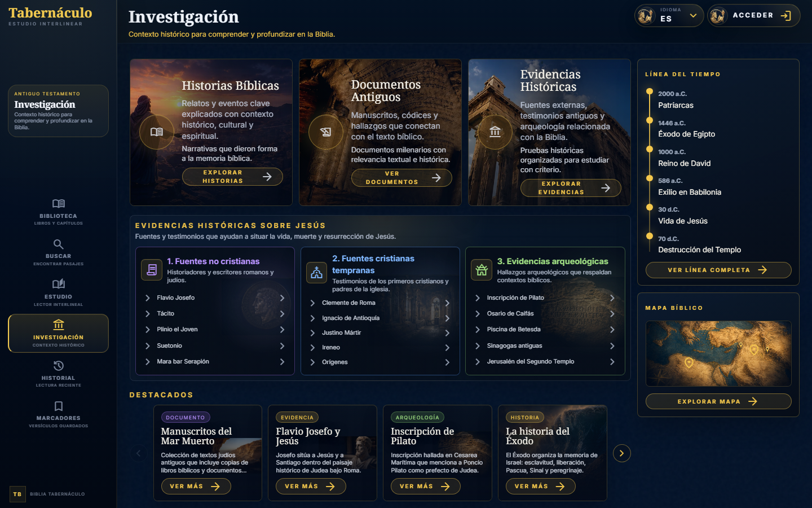Click the Explorar Historias button
812x508 pixels.
click(x=232, y=177)
